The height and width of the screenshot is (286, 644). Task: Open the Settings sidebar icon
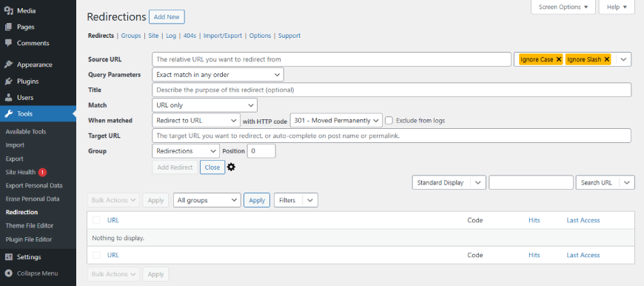[x=8, y=257]
